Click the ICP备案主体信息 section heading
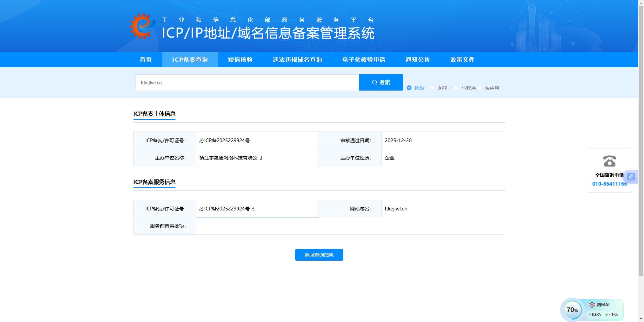 (154, 114)
